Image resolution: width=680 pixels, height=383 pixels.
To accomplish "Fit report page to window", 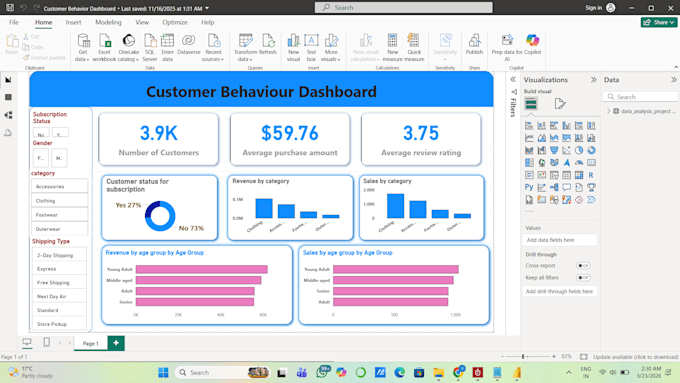I will [584, 357].
